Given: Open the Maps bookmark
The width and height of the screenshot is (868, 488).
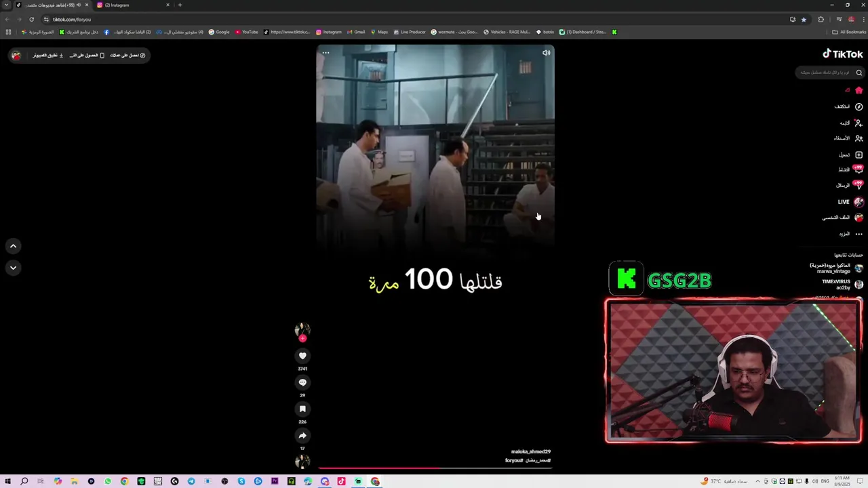Looking at the screenshot, I should pos(379,32).
